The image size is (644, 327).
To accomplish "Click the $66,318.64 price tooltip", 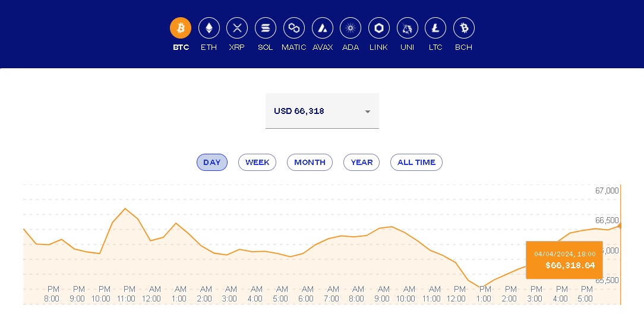I will click(x=564, y=260).
